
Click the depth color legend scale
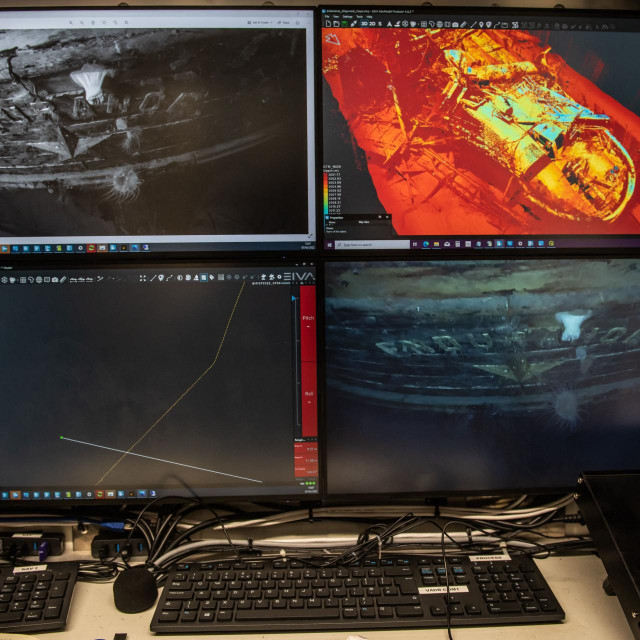click(x=333, y=190)
